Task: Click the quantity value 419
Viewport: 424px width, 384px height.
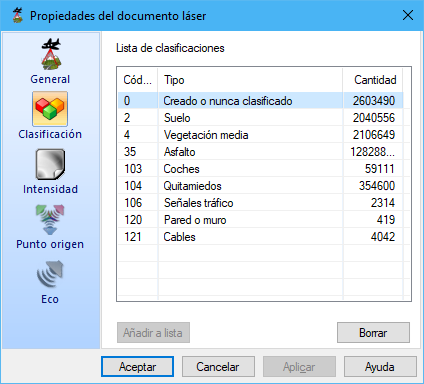Action: tap(386, 220)
